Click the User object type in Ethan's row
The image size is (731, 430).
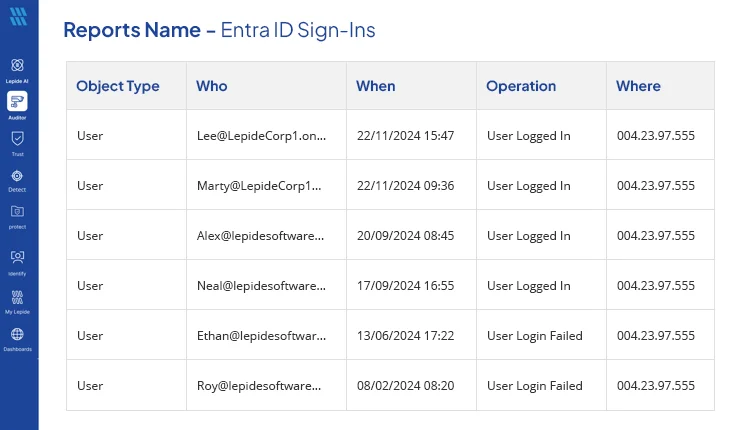(90, 335)
